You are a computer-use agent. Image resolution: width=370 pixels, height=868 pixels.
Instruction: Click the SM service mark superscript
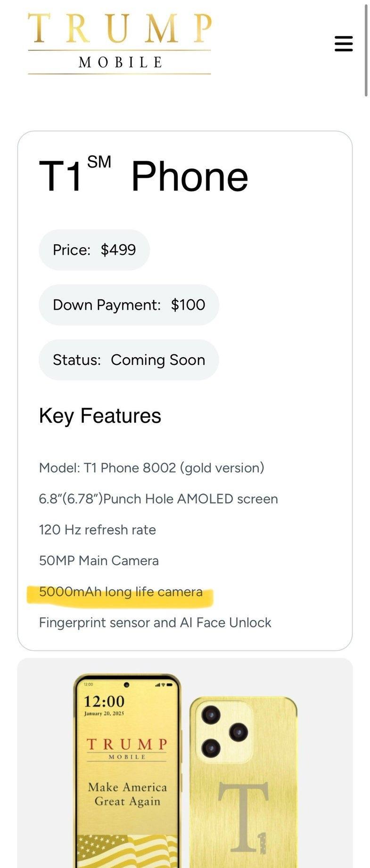pyautogui.click(x=99, y=162)
